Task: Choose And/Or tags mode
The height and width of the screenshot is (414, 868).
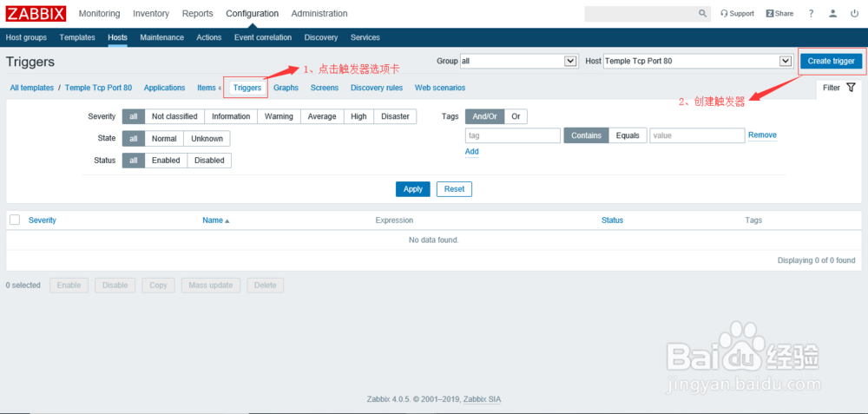Action: pyautogui.click(x=485, y=116)
